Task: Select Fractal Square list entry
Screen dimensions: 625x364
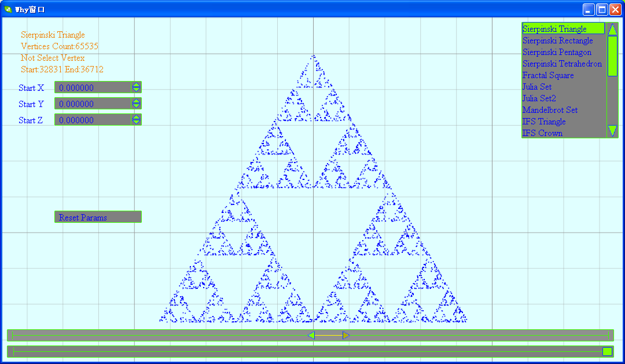Action: coord(564,75)
